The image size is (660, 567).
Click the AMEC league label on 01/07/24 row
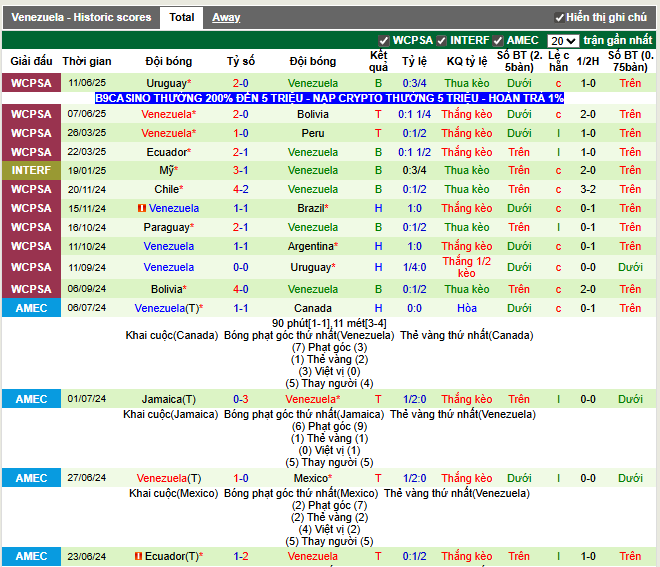(x=31, y=399)
